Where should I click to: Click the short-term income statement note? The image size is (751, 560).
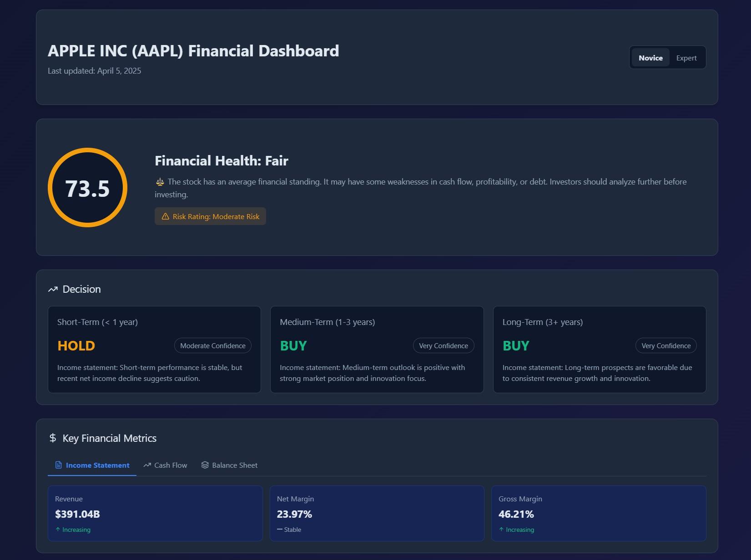point(150,373)
